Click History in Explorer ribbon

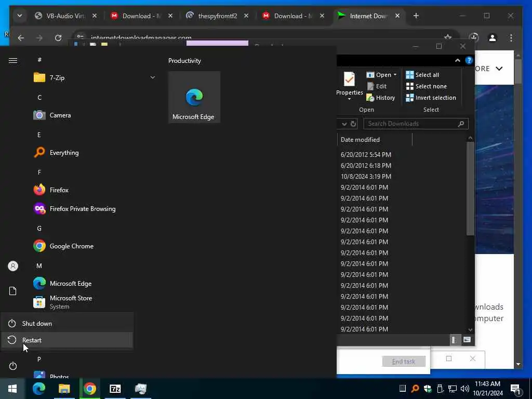[x=381, y=98]
